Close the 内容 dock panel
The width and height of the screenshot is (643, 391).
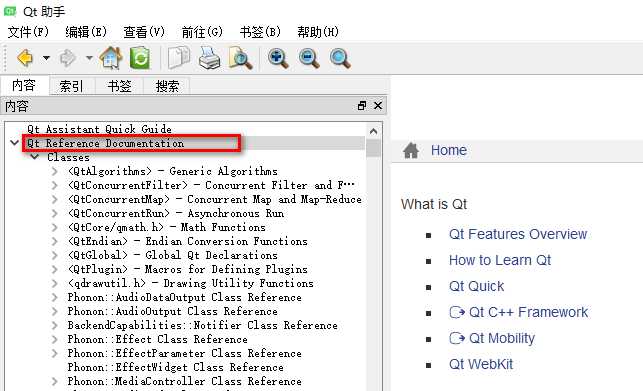point(378,106)
